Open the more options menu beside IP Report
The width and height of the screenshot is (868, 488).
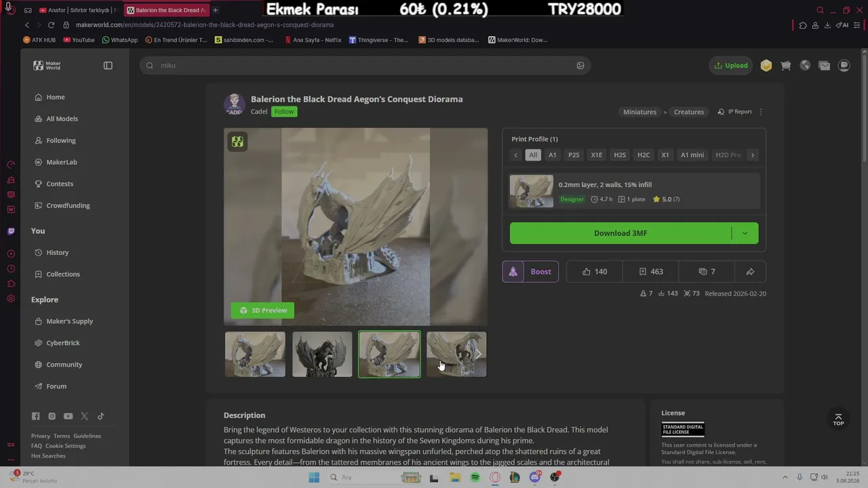click(x=761, y=112)
